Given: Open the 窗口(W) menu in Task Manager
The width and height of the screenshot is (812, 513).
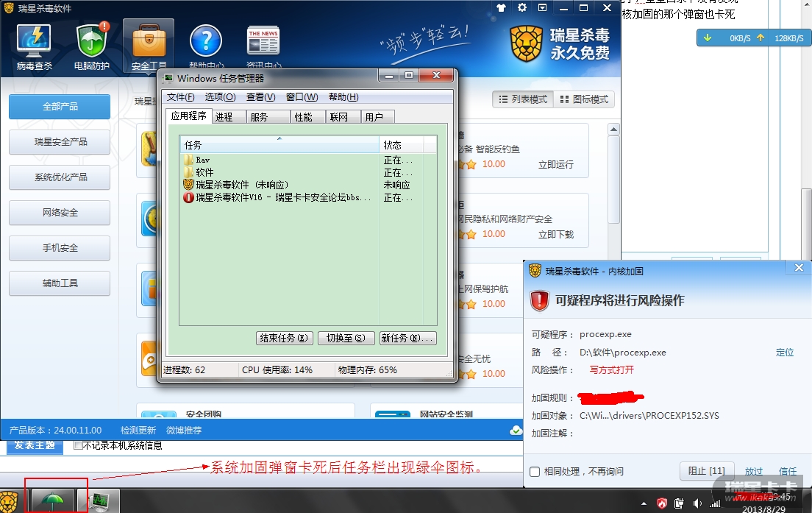Looking at the screenshot, I should pos(302,97).
